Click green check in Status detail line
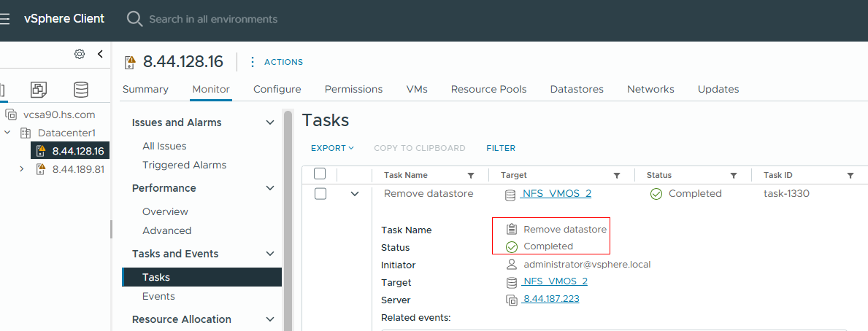 point(512,246)
